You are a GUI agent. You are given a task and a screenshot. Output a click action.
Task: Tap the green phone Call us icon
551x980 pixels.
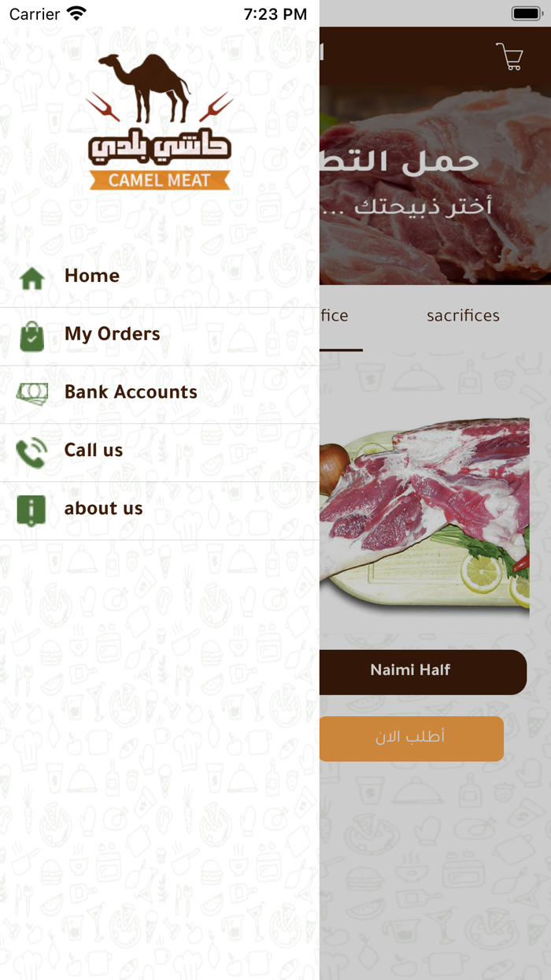point(31,453)
